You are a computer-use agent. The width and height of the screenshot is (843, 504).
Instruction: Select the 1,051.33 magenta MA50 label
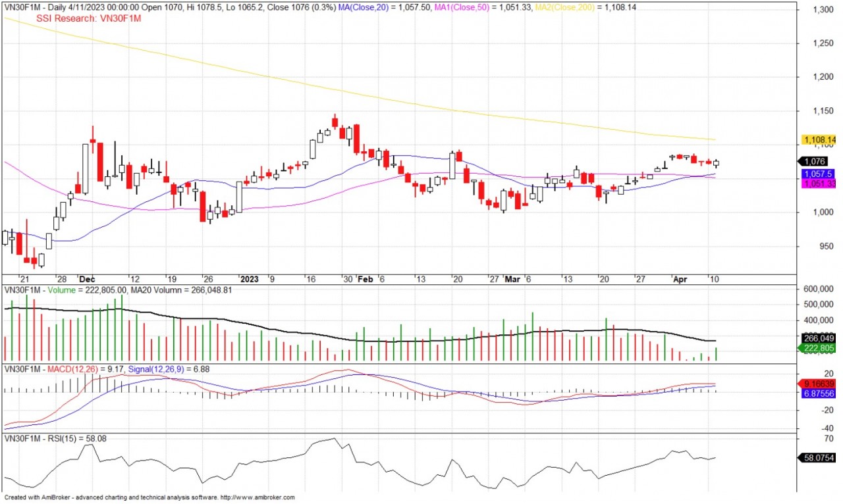click(819, 184)
